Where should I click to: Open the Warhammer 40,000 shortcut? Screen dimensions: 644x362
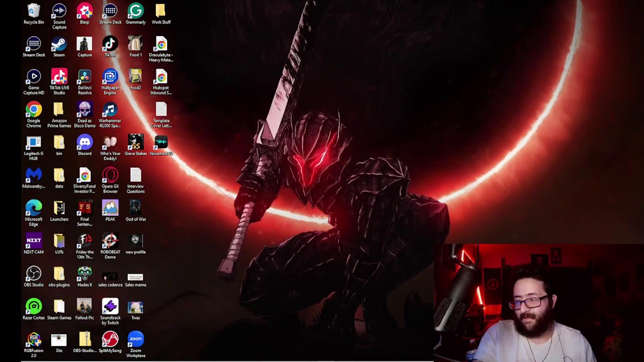coord(110,115)
